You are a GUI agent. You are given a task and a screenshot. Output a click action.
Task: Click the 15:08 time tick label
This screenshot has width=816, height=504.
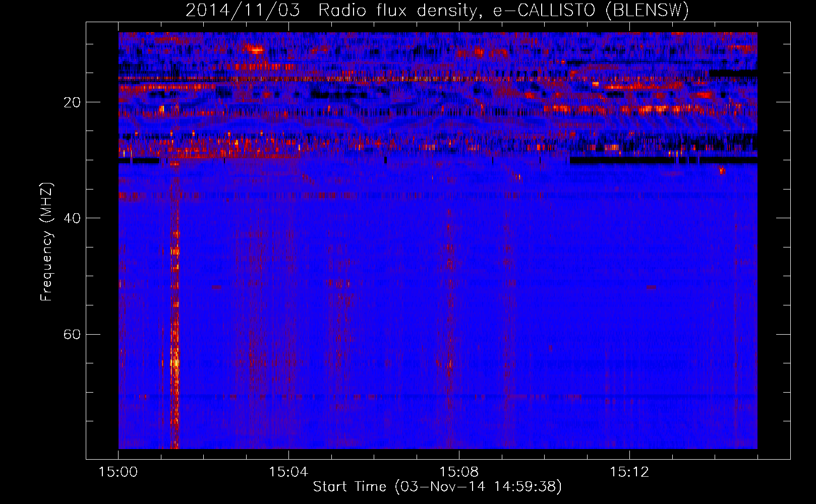coord(459,472)
